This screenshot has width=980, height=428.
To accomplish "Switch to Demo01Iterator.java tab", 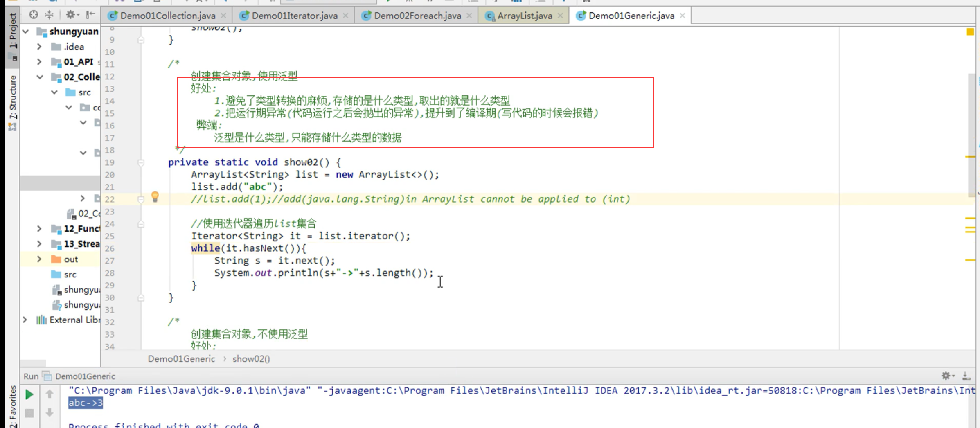I will pyautogui.click(x=294, y=16).
